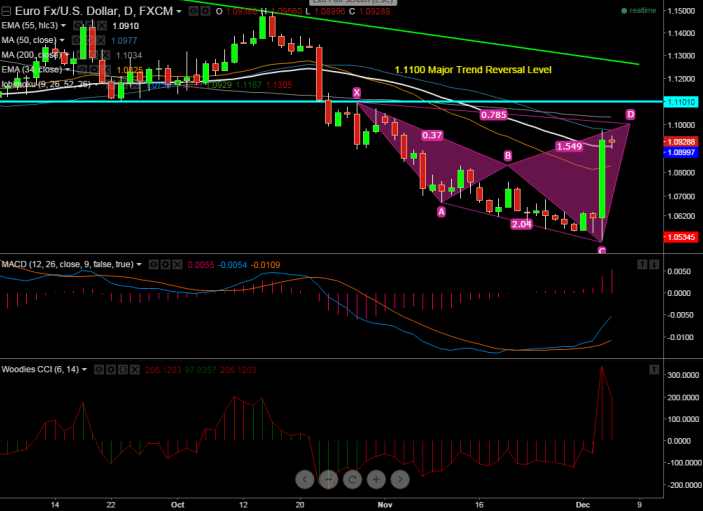Viewport: 703px width, 511px height.
Task: Move MACD pane up with arrow
Action: point(642,264)
